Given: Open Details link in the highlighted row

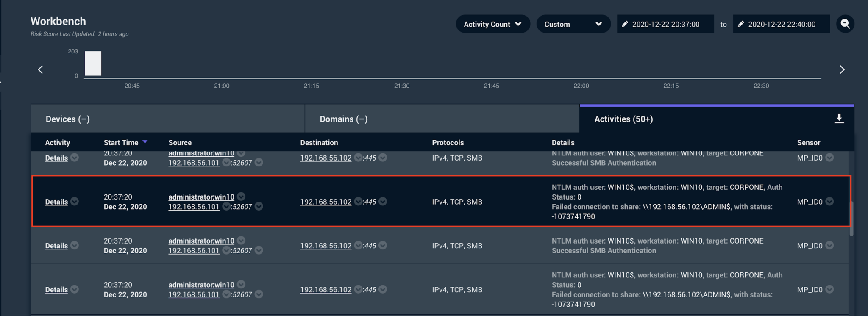Looking at the screenshot, I should pyautogui.click(x=56, y=202).
